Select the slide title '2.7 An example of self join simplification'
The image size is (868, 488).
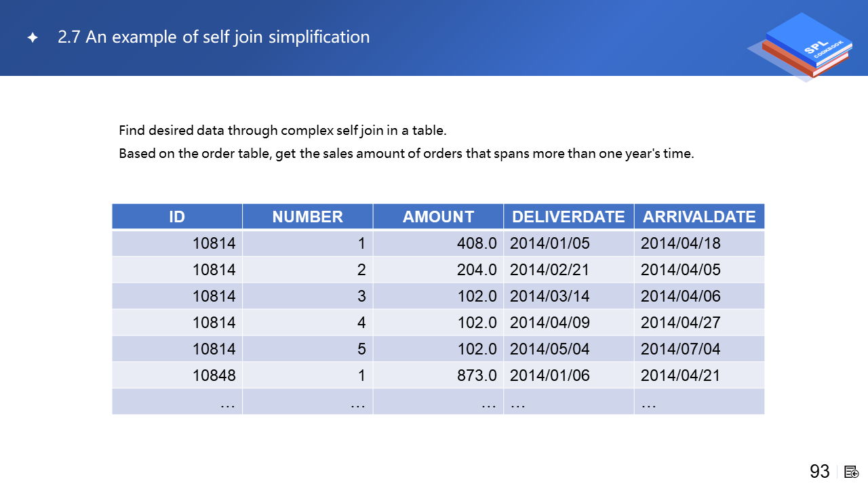(214, 37)
